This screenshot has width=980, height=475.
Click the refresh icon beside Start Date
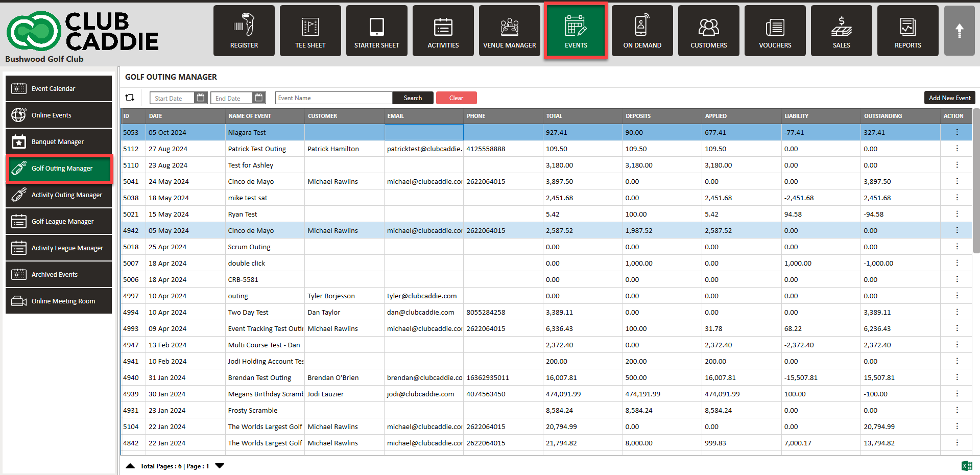coord(130,98)
